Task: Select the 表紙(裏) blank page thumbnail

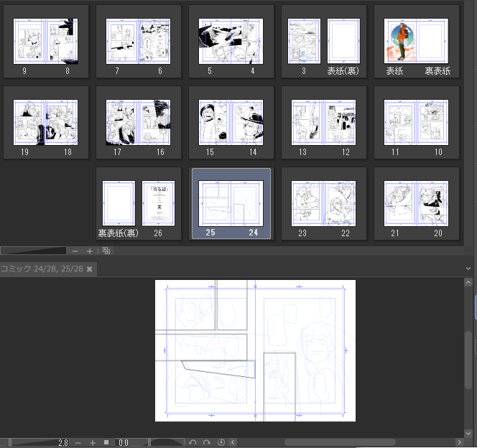Action: point(344,42)
